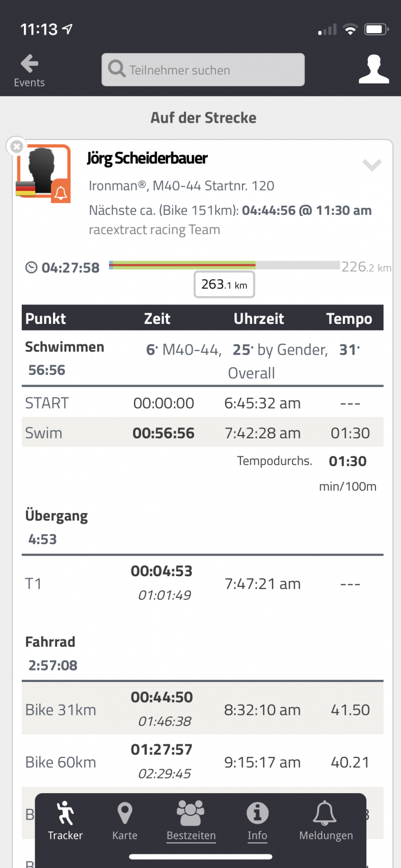Expand the Fahrrad section header

(x=50, y=642)
